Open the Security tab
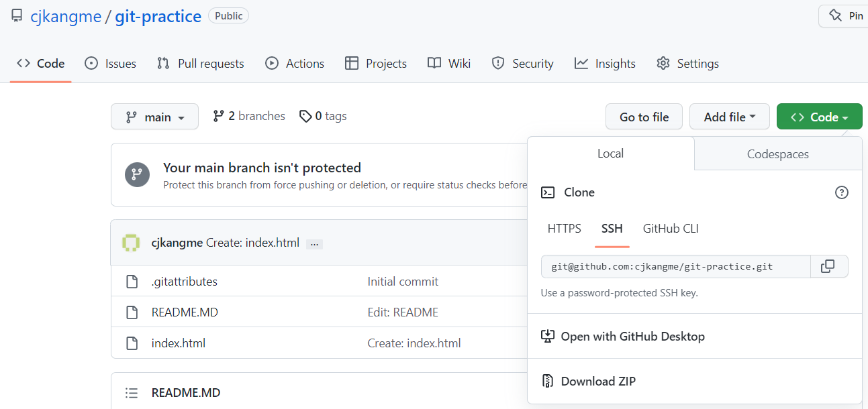The height and width of the screenshot is (409, 868). (x=522, y=64)
